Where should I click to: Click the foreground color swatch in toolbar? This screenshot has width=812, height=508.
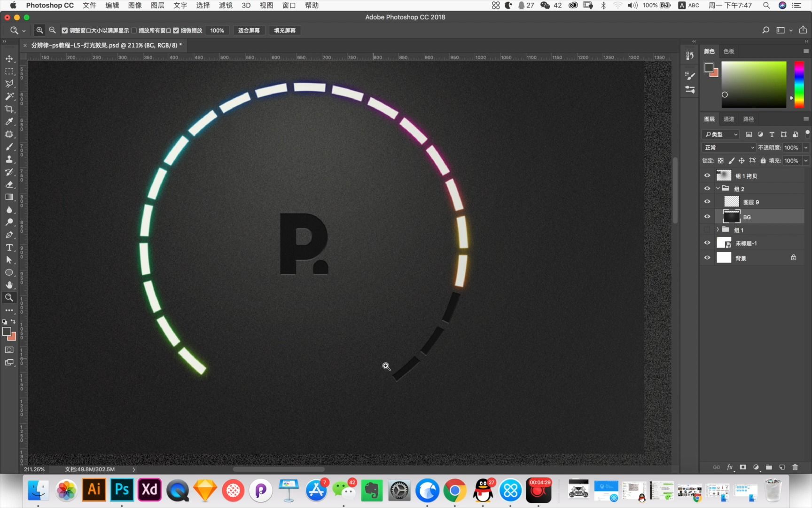tap(6, 332)
